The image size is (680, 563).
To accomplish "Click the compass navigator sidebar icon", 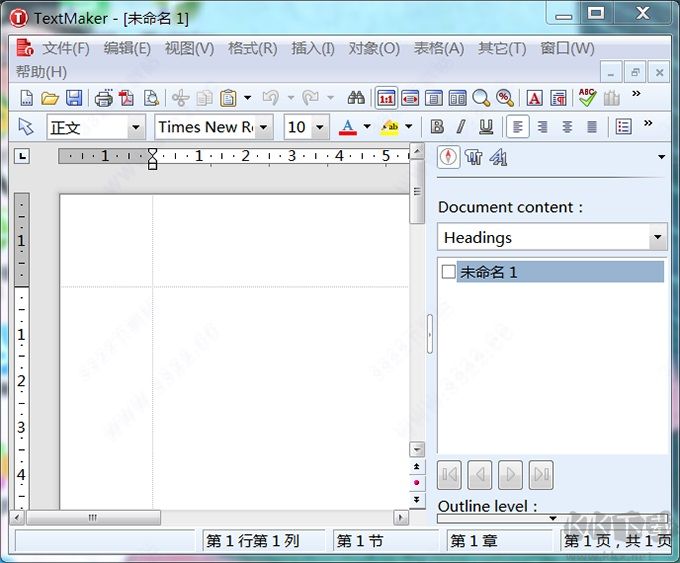I will (448, 157).
